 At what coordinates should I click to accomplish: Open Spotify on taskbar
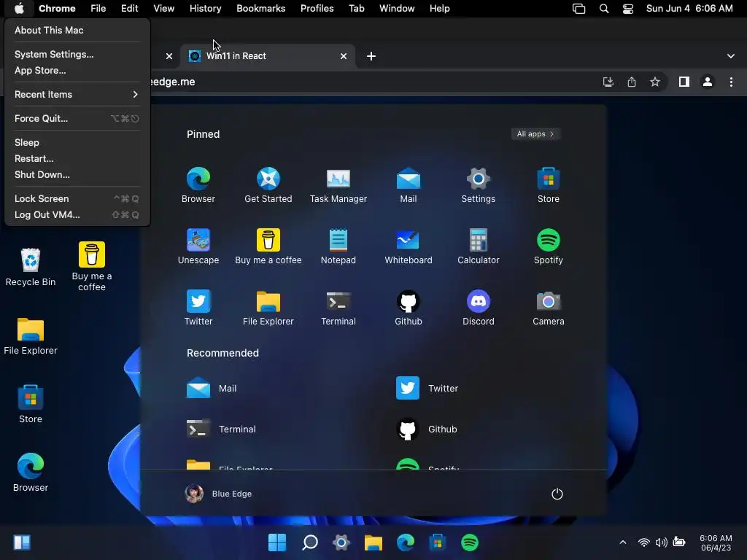(470, 542)
